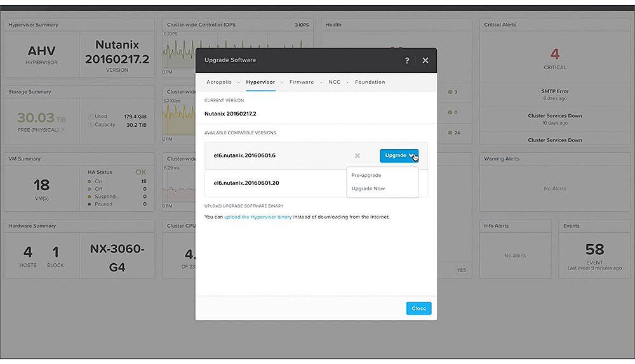
Task: Click the 4 Hosts count
Action: [28, 252]
